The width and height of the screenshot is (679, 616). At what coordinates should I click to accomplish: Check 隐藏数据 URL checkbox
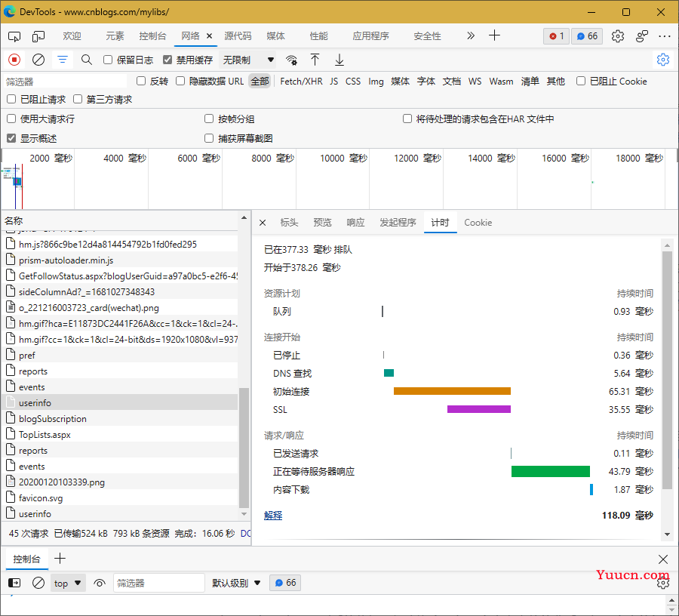[180, 81]
